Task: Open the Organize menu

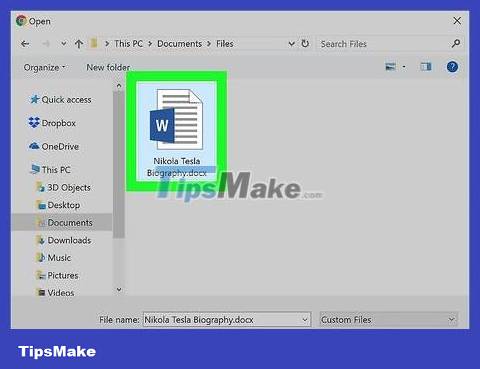Action: [x=44, y=67]
